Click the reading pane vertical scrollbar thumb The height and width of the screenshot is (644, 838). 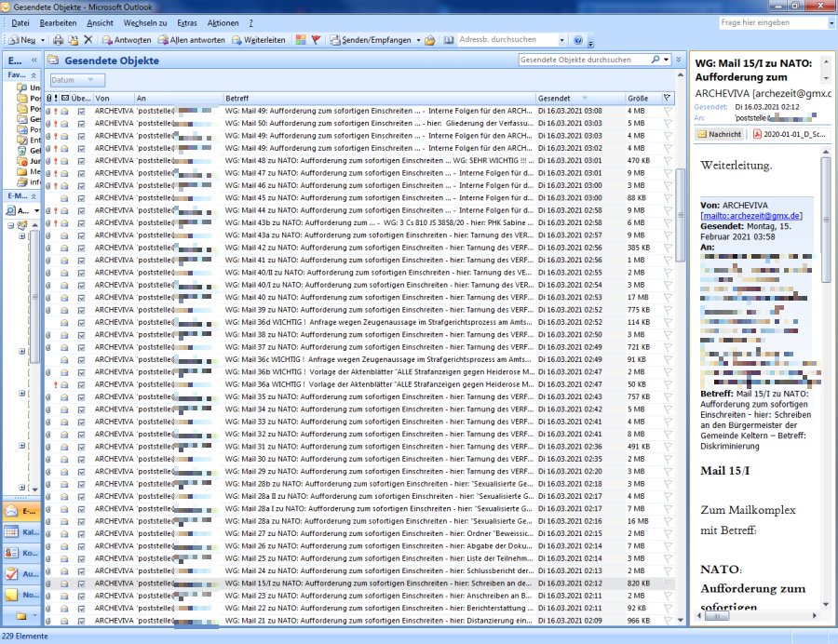click(826, 219)
